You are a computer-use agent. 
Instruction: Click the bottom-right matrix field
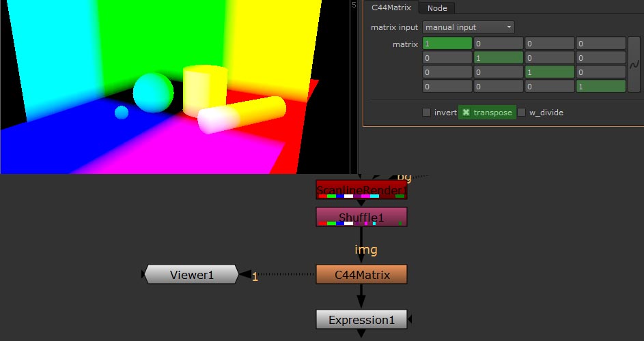600,87
